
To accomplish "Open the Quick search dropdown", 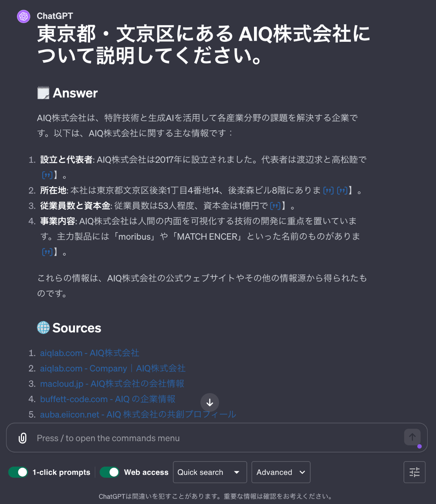I will click(x=210, y=472).
